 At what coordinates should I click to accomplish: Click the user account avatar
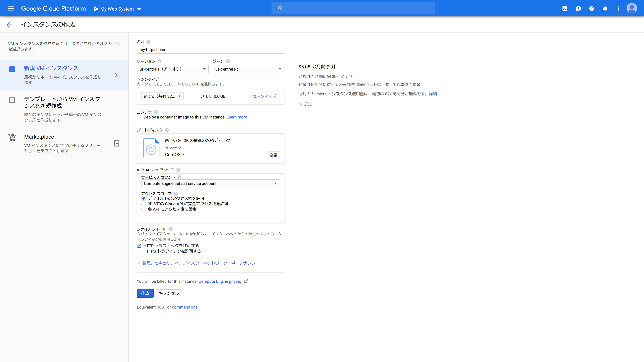tap(632, 9)
